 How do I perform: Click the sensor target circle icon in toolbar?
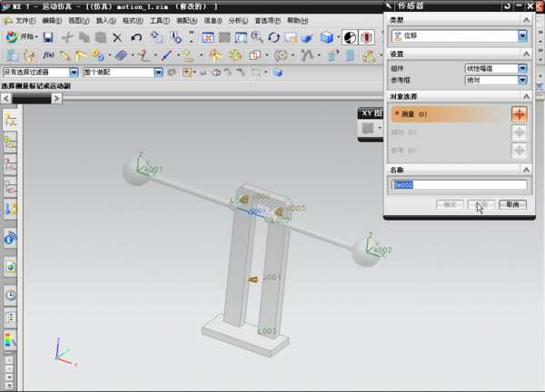[x=282, y=55]
